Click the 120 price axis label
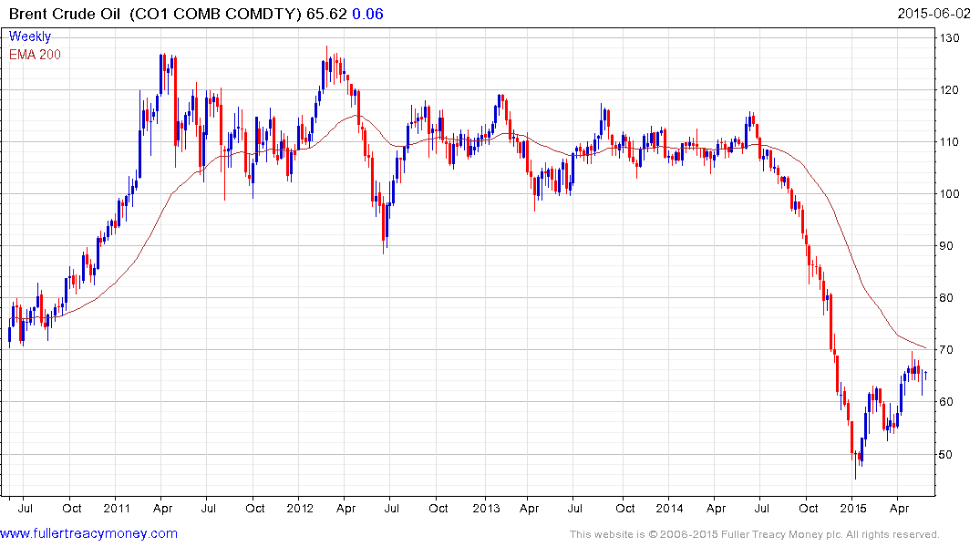The width and height of the screenshot is (980, 547). [x=949, y=90]
